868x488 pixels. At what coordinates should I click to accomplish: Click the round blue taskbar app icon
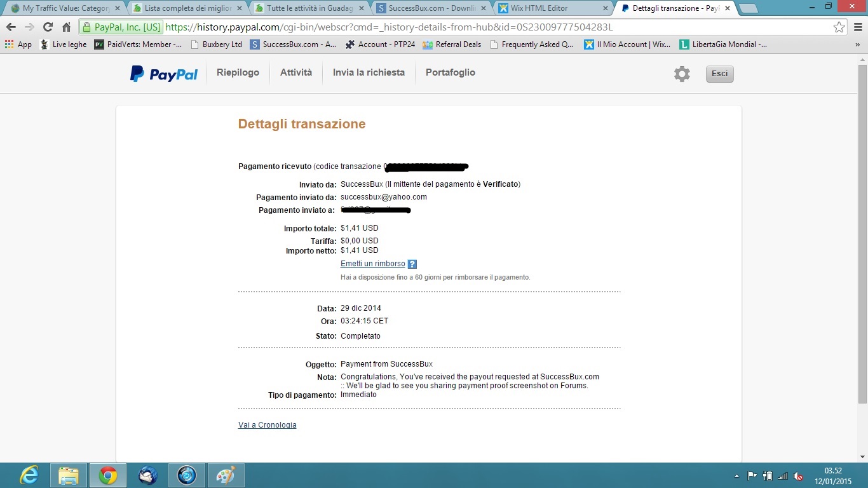tap(187, 475)
